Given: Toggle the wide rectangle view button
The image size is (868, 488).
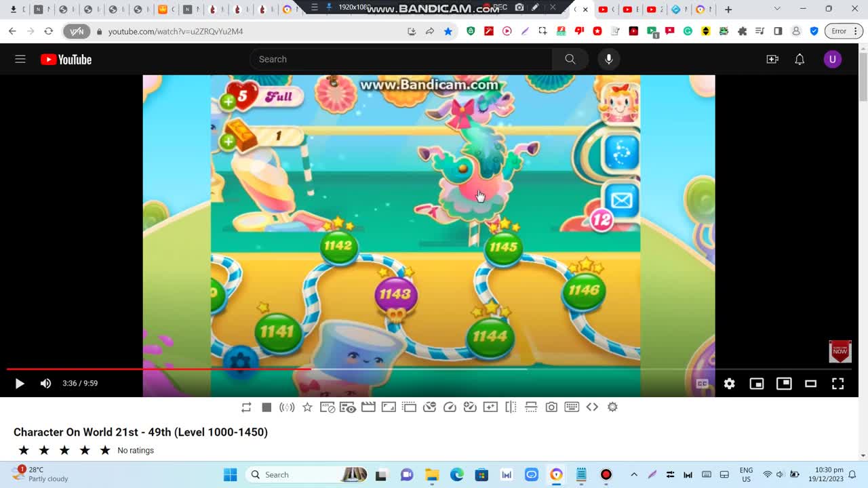Looking at the screenshot, I should [810, 384].
